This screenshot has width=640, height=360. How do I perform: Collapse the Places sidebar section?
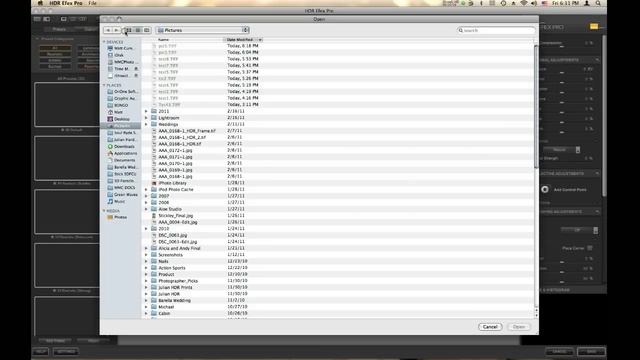(x=104, y=85)
